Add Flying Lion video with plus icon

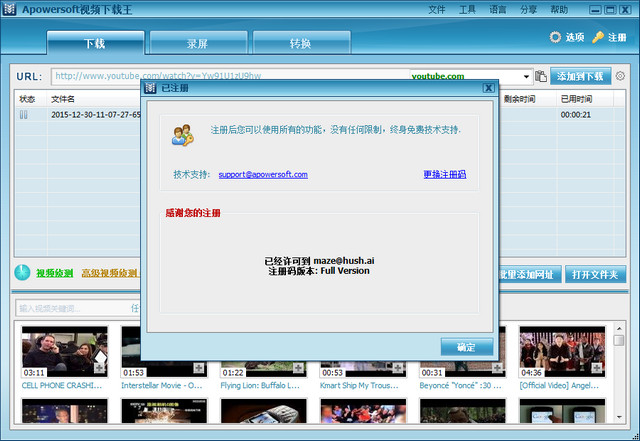tap(298, 368)
